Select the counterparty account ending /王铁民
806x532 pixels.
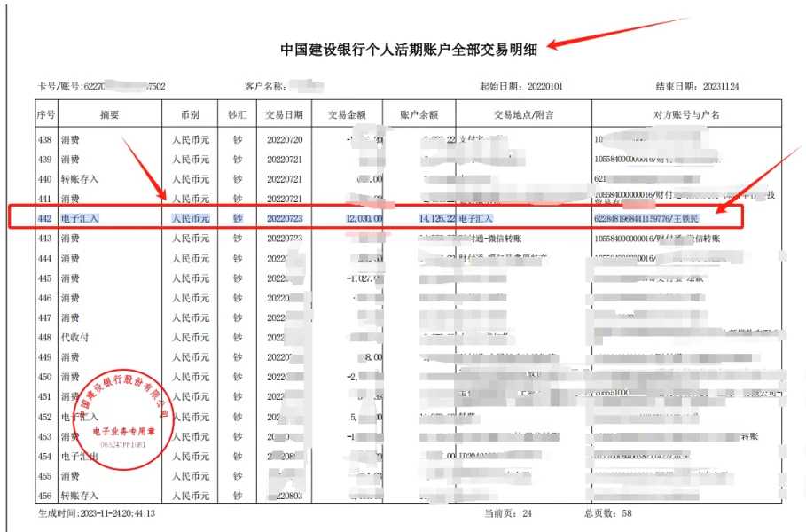coord(646,218)
